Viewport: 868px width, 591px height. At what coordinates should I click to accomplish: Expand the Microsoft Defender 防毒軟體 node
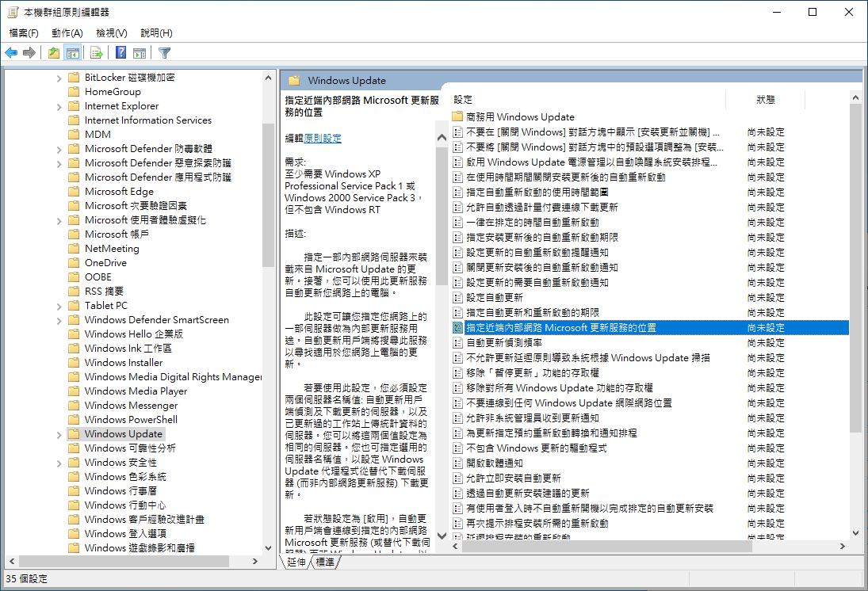click(x=59, y=150)
